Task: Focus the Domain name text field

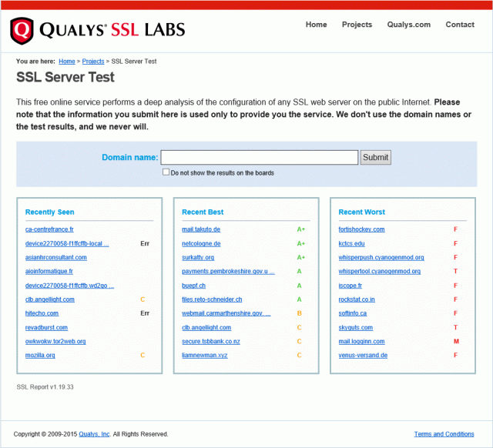Action: [x=259, y=157]
